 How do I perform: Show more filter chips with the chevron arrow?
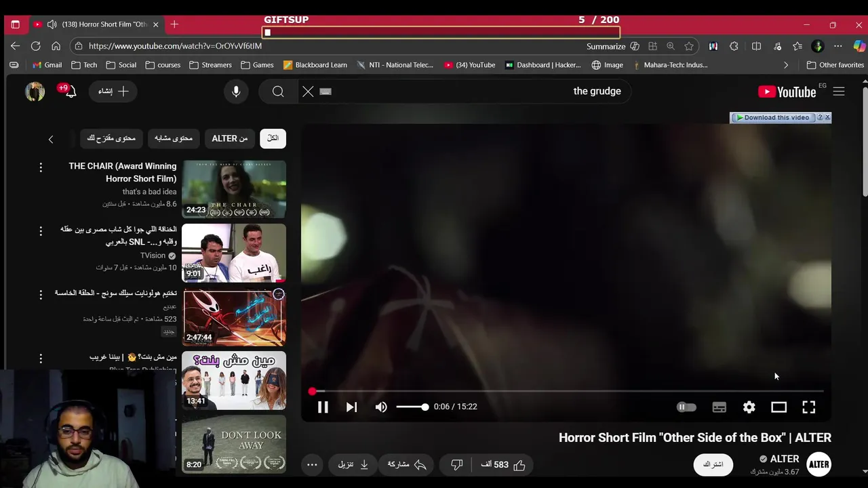51,139
